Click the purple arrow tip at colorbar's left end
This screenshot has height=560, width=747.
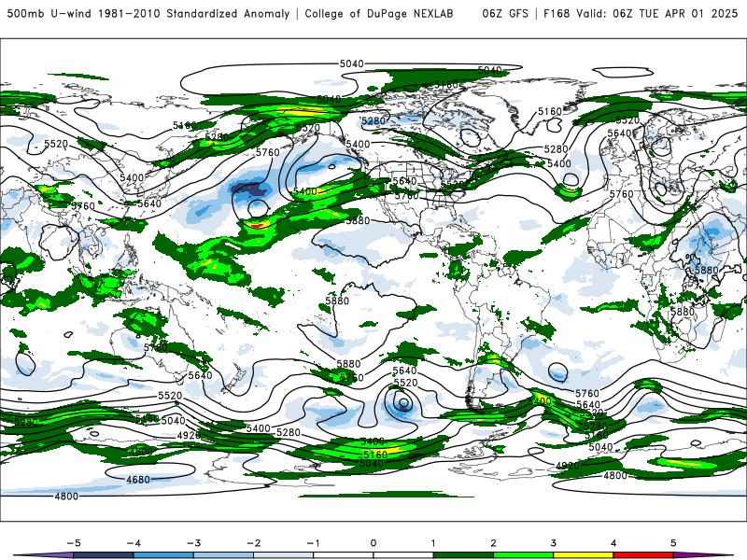click(43, 555)
